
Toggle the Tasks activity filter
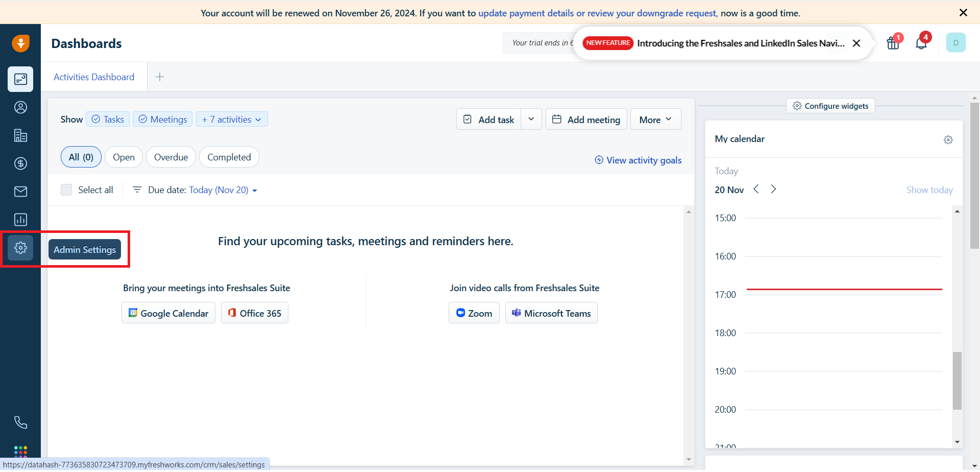108,120
